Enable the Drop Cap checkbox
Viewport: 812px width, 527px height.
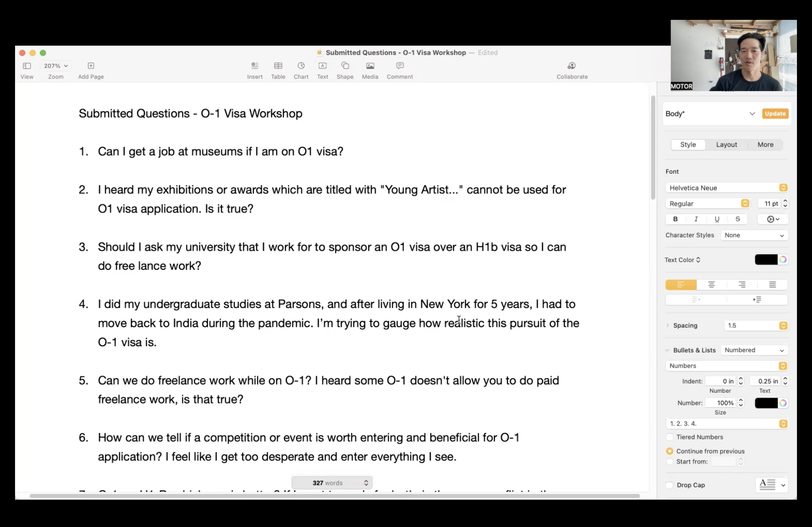[x=669, y=485]
